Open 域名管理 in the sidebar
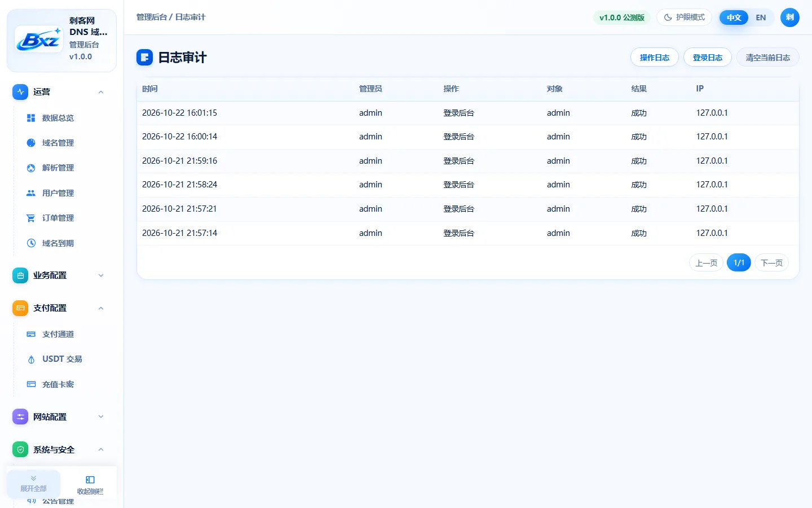Viewport: 812px width, 508px height. [58, 143]
